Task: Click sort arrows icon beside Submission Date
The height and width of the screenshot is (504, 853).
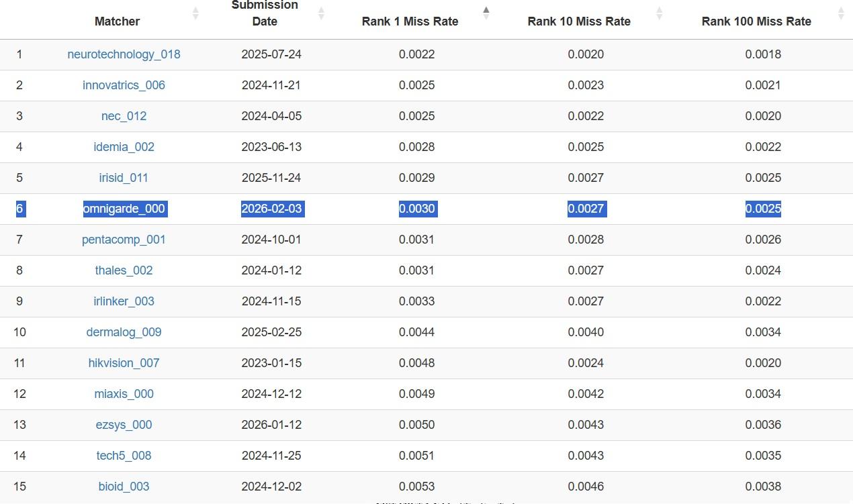Action: (321, 13)
